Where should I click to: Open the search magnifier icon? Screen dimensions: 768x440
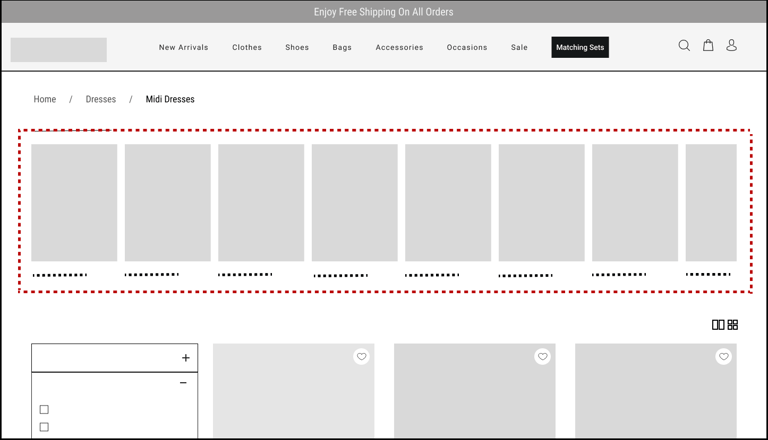tap(684, 46)
